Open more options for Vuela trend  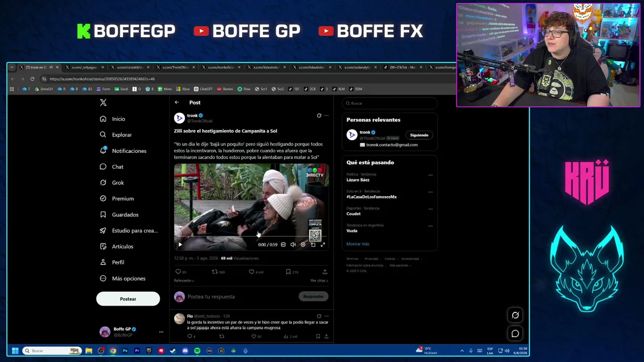[x=430, y=226]
